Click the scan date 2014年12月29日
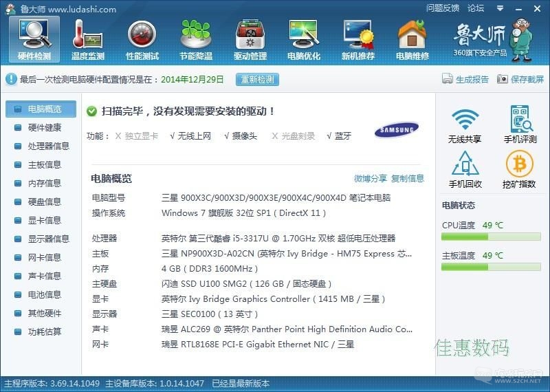550x392 pixels. (192, 79)
